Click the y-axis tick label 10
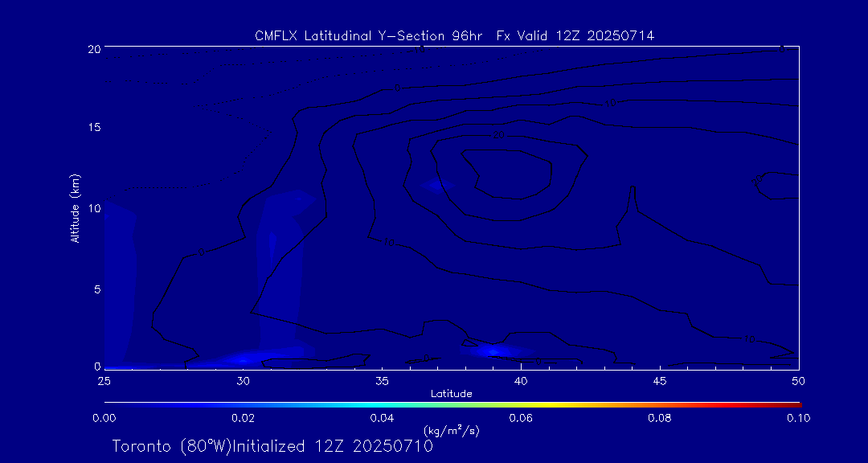 95,208
